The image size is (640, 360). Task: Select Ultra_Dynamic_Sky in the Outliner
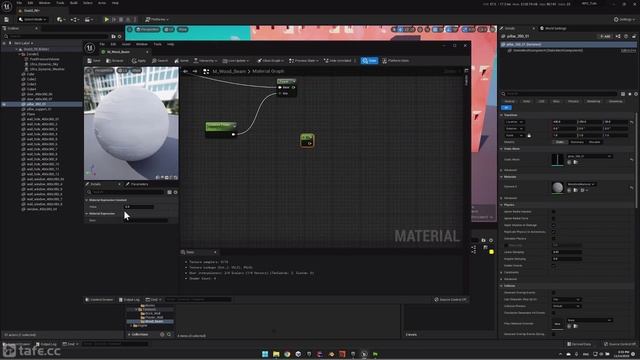44,64
